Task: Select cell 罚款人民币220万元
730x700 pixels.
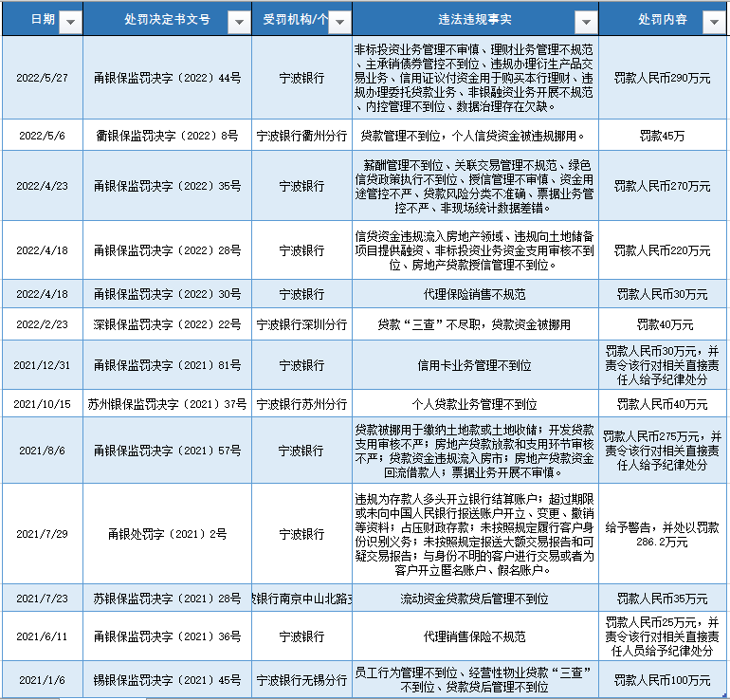Action: 662,250
